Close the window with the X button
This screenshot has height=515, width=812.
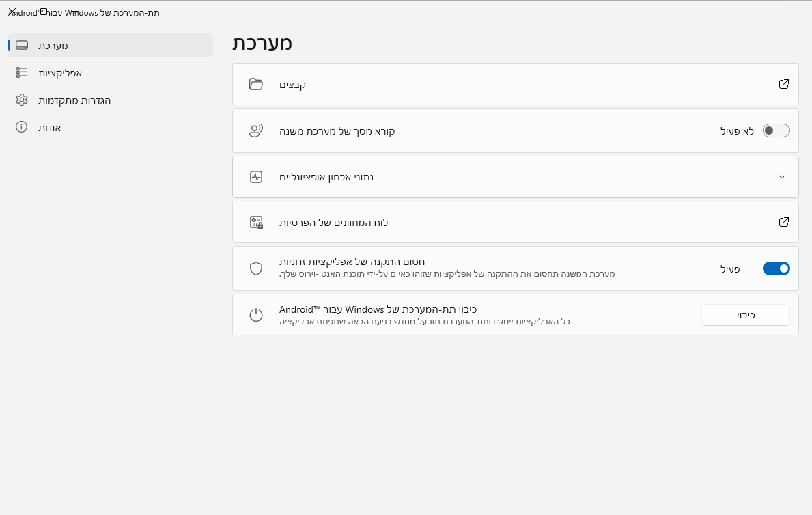(x=12, y=12)
